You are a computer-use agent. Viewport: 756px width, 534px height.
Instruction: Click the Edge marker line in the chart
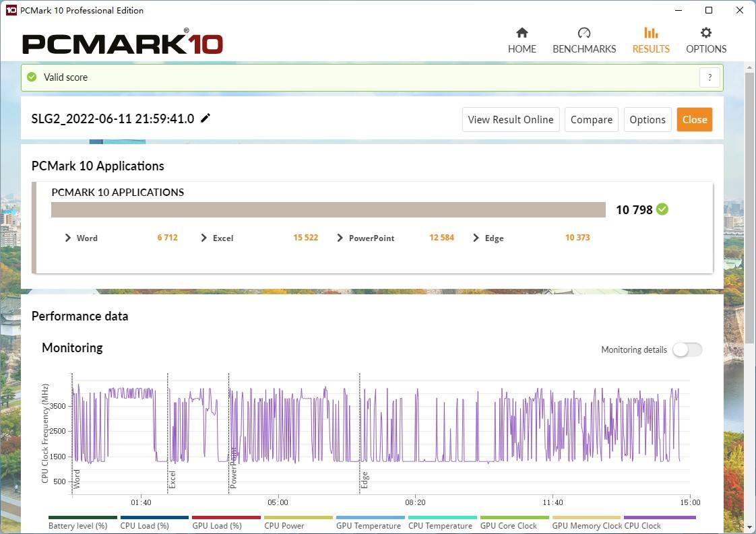point(360,433)
